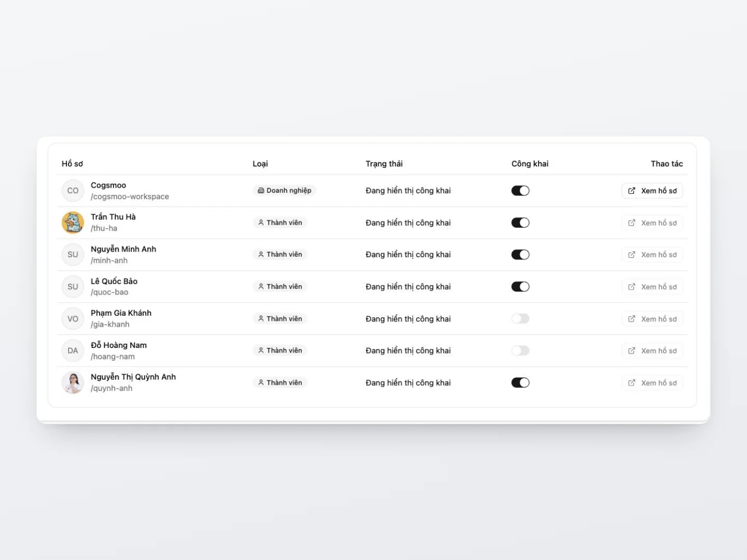Turn off the Công khai toggle for Trần Thu Hà
747x560 pixels.
(520, 223)
